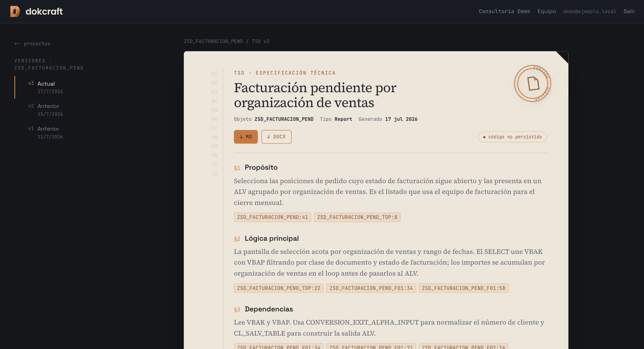Open the Consultoría Demo workspace

[x=504, y=11]
